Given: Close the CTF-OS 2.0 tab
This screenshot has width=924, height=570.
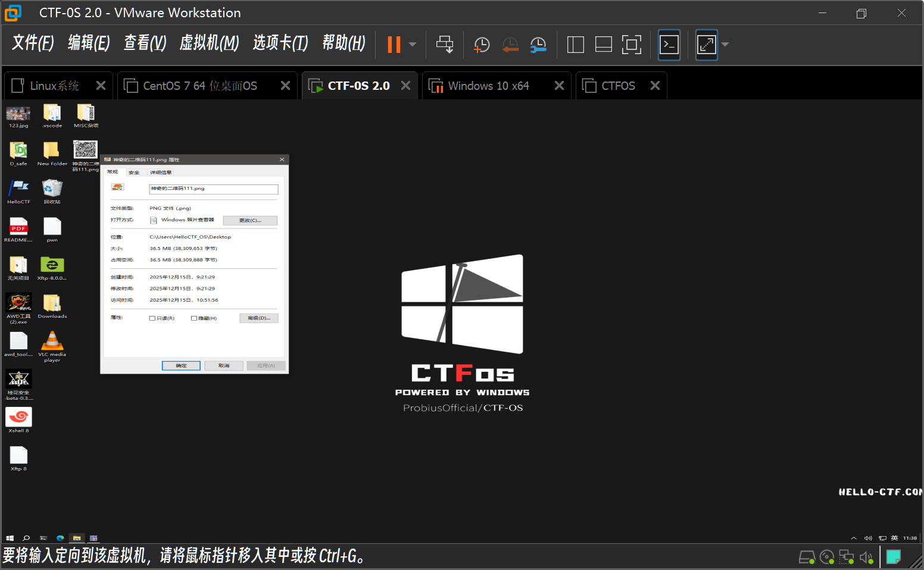Looking at the screenshot, I should click(405, 86).
